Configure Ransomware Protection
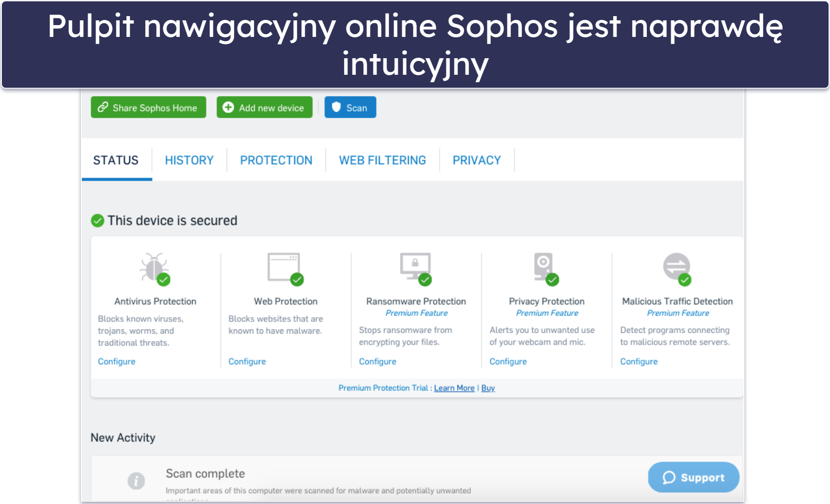The width and height of the screenshot is (830, 504). (378, 362)
